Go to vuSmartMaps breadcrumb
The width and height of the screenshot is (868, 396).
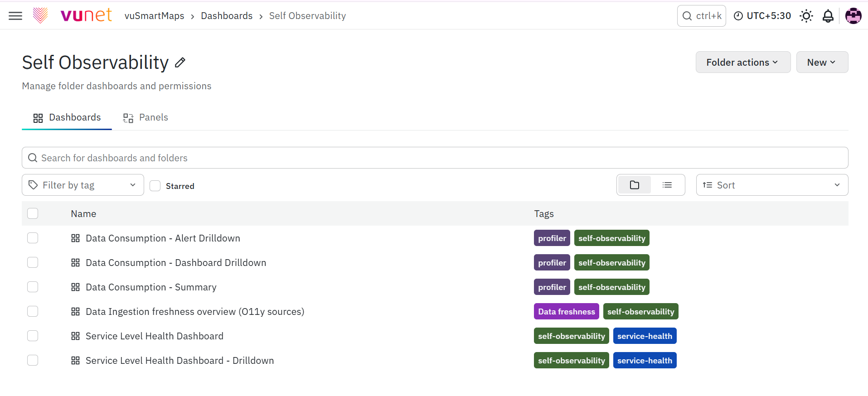click(x=154, y=16)
